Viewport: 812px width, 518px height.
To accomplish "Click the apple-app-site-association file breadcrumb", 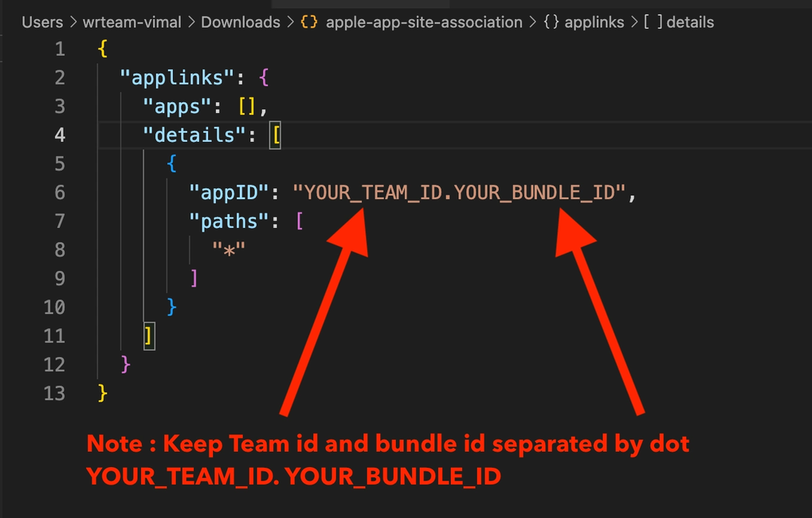I will point(424,22).
